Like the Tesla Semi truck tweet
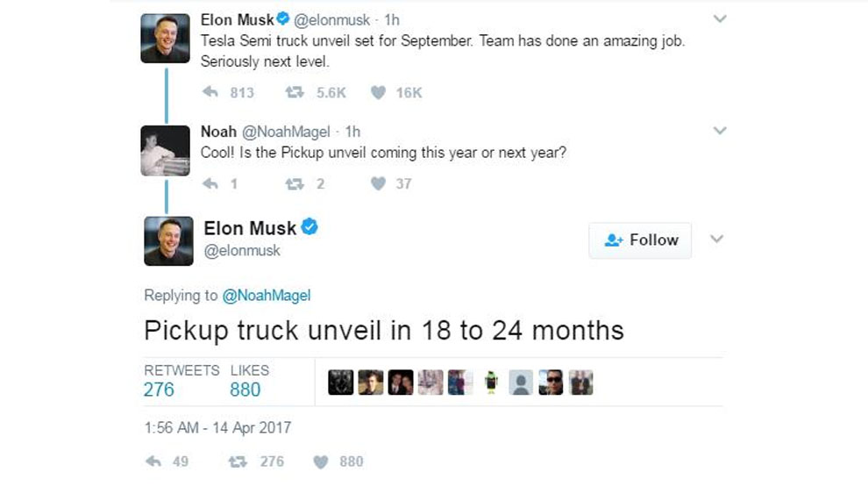Viewport: 868px width, 487px height. pos(378,92)
